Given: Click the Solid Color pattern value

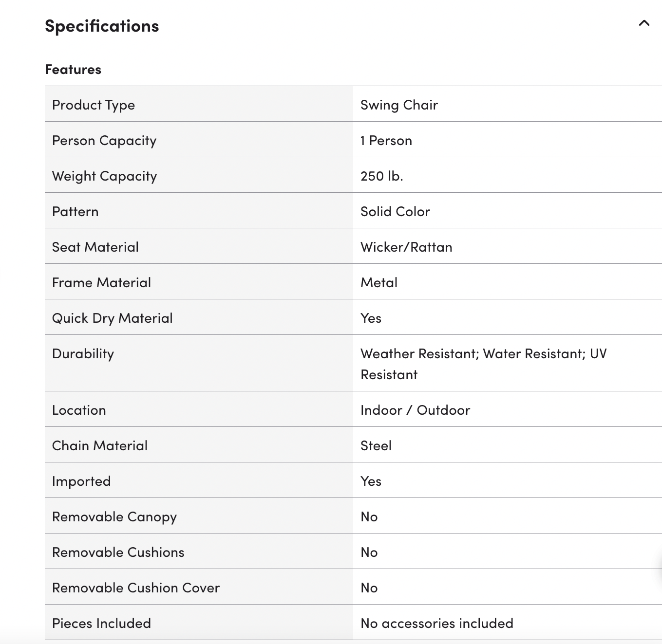Looking at the screenshot, I should tap(395, 211).
